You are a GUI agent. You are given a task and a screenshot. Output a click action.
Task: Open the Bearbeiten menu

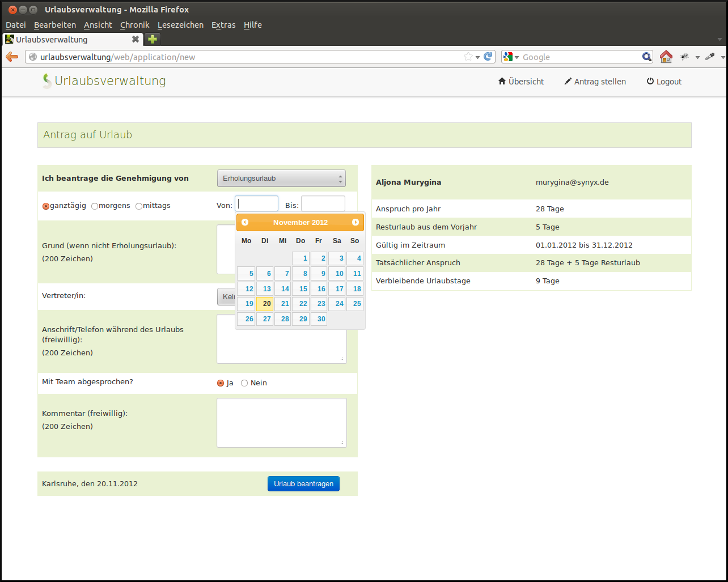point(55,25)
